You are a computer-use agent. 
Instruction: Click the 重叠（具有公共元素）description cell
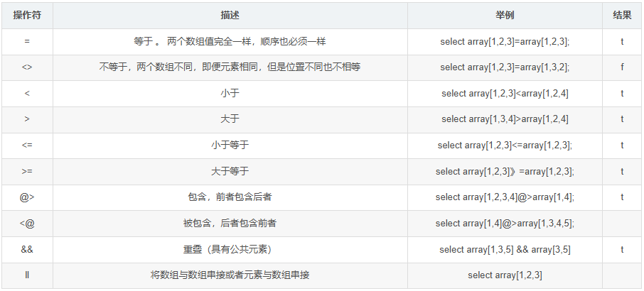click(x=230, y=250)
